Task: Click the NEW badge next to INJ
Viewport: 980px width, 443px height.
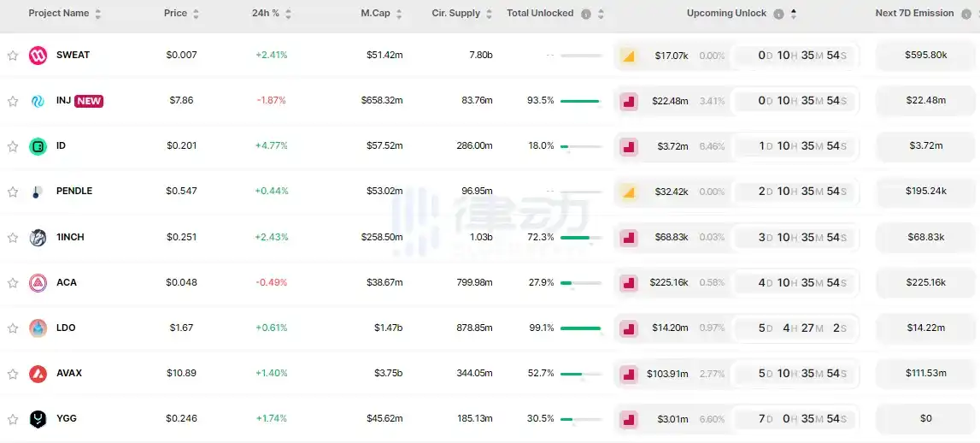Action: tap(89, 101)
